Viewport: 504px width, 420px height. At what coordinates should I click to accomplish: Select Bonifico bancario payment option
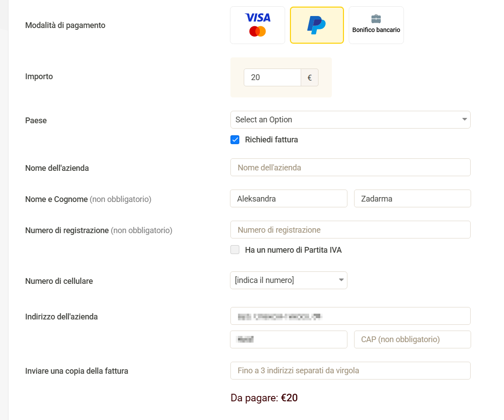(376, 25)
